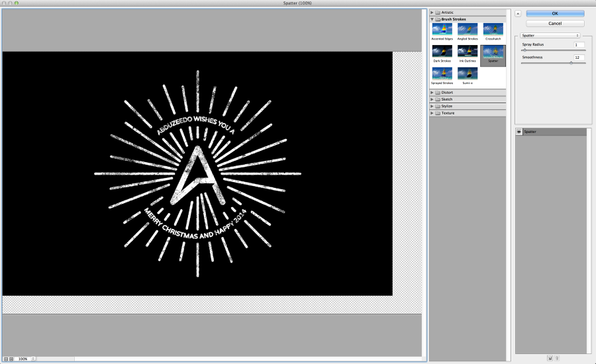Viewport: 596px width, 364px height.
Task: Click the Stylize folder icon
Action: tap(438, 106)
